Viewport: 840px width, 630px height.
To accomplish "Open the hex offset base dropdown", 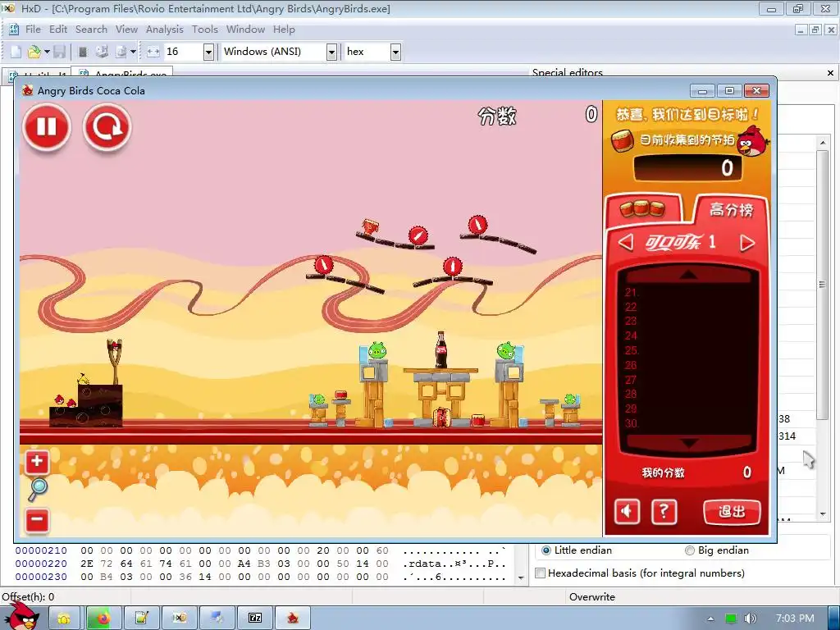I will [395, 52].
